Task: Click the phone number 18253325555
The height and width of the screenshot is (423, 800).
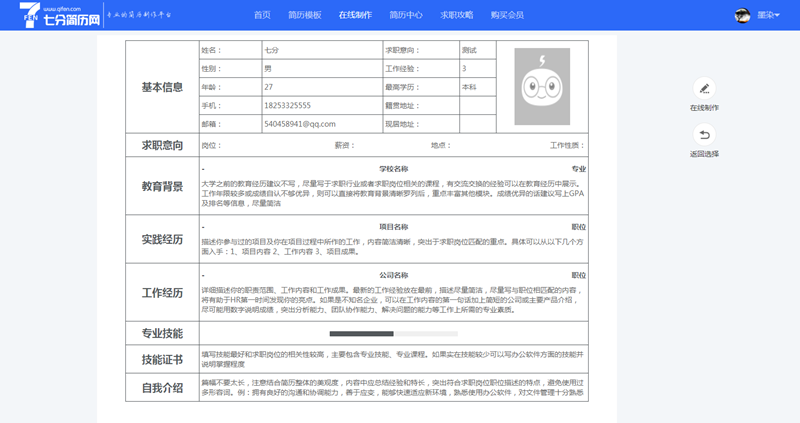Action: (x=287, y=105)
